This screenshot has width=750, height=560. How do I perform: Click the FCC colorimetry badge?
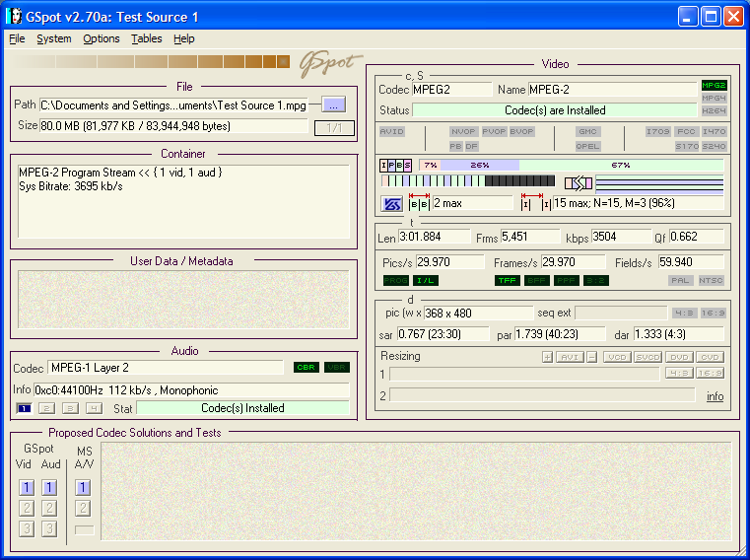click(686, 132)
